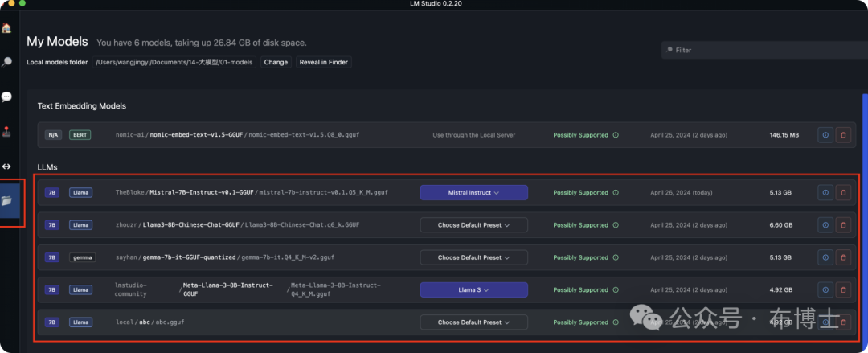The width and height of the screenshot is (868, 353).
Task: Click support info icon for Meta-Llama-3 row
Action: [616, 290]
